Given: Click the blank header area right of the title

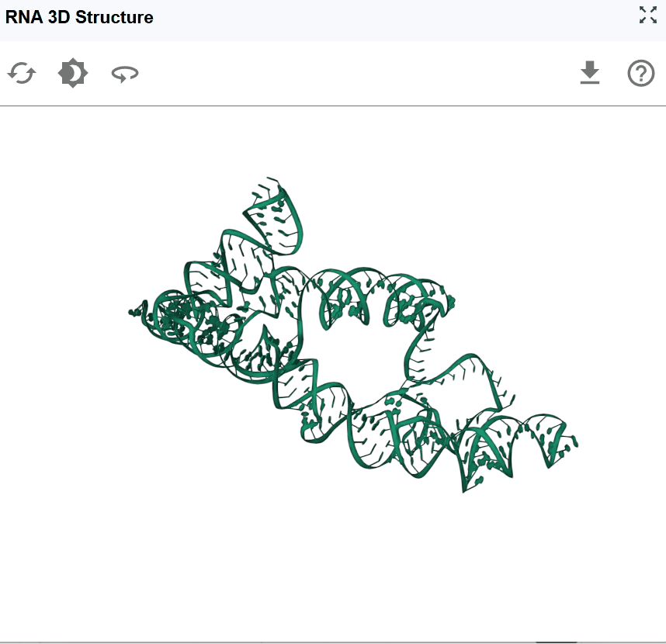Looking at the screenshot, I should pyautogui.click(x=395, y=19).
